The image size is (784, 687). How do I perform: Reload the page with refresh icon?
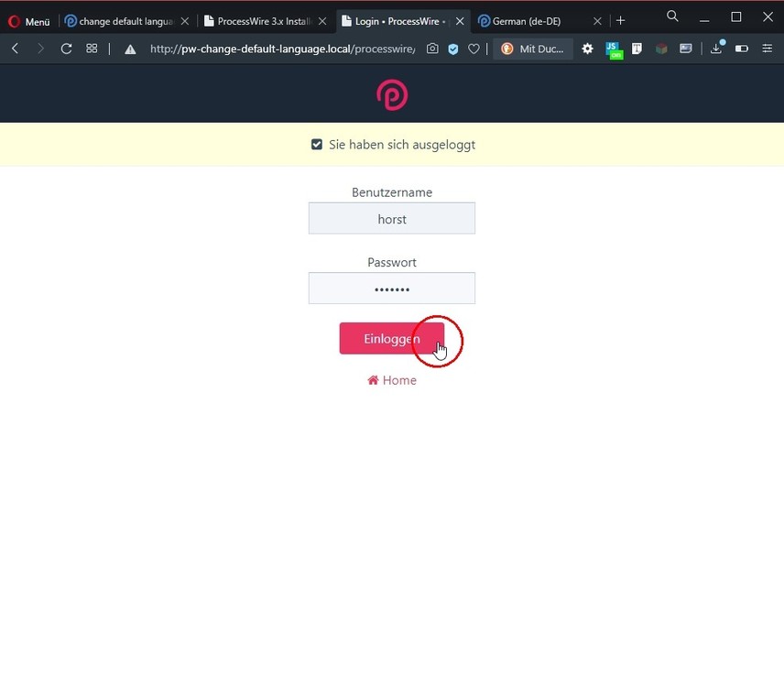point(66,49)
